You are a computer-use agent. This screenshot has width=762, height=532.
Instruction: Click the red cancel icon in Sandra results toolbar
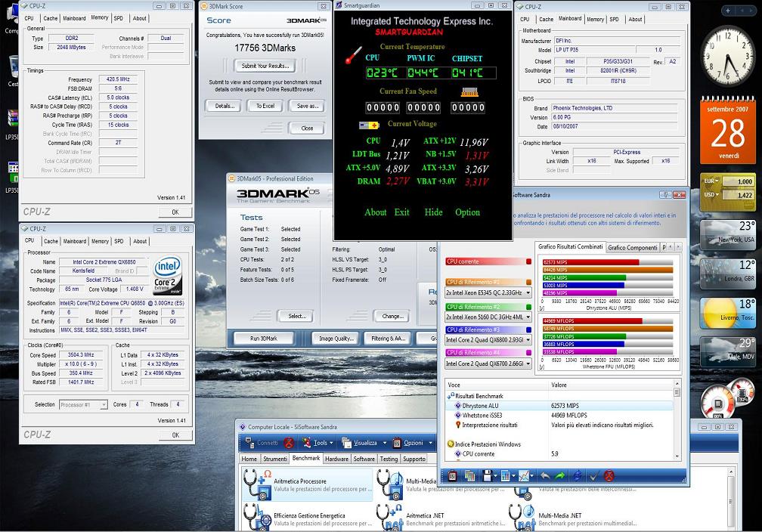pyautogui.click(x=609, y=475)
